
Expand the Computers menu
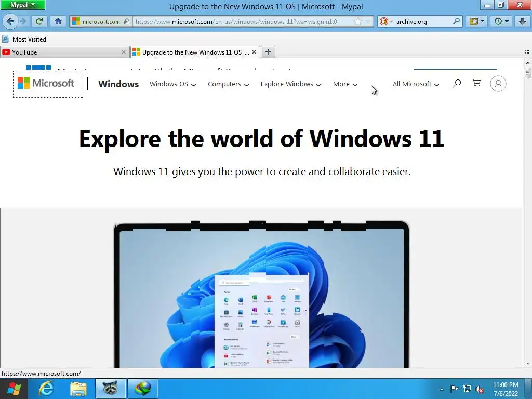[229, 84]
